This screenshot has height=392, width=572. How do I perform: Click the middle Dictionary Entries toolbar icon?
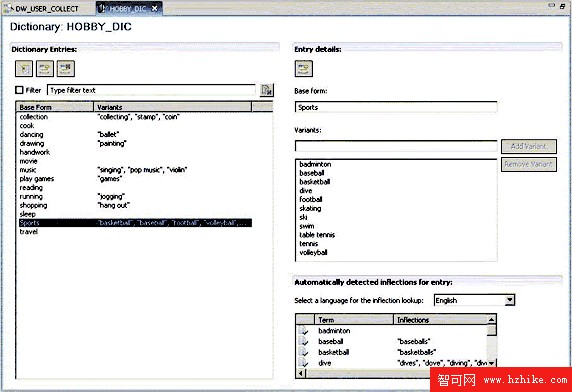tap(45, 69)
